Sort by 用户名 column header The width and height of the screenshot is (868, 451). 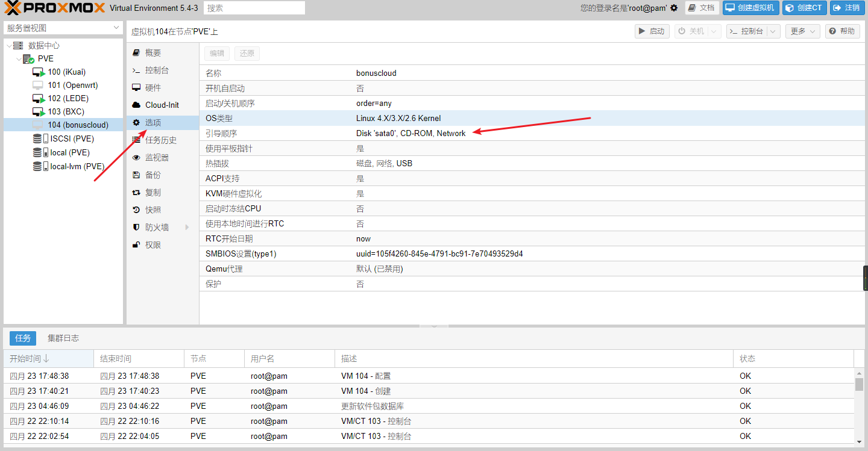click(x=289, y=359)
